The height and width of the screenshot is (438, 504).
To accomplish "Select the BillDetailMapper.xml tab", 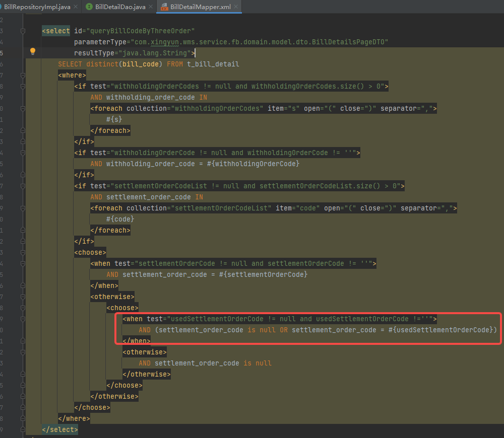I will pyautogui.click(x=200, y=7).
